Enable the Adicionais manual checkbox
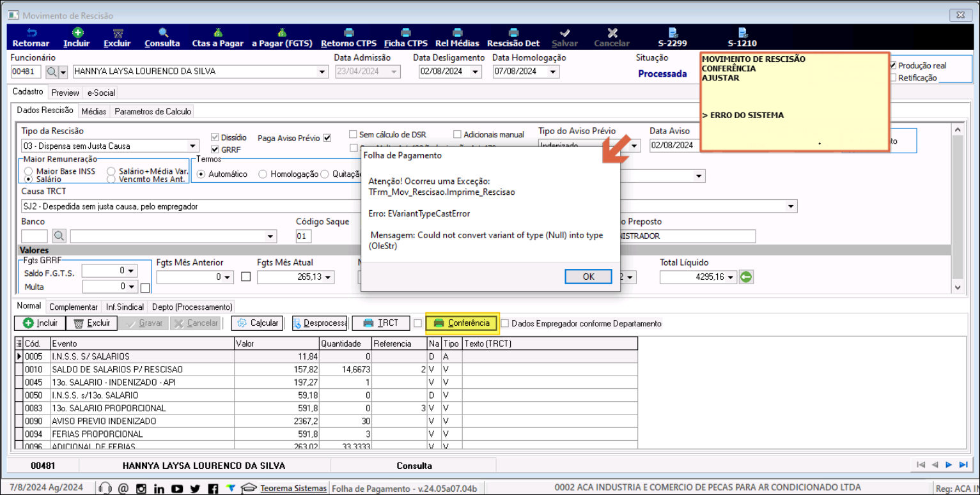Image resolution: width=980 pixels, height=495 pixels. coord(457,134)
